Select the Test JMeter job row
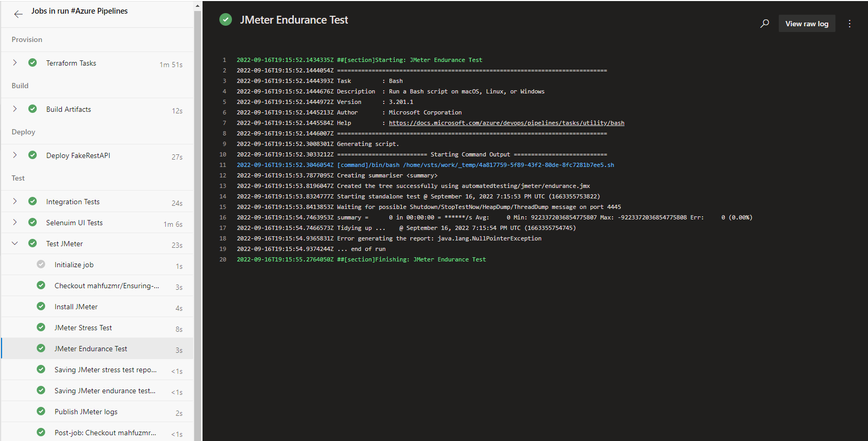 98,244
